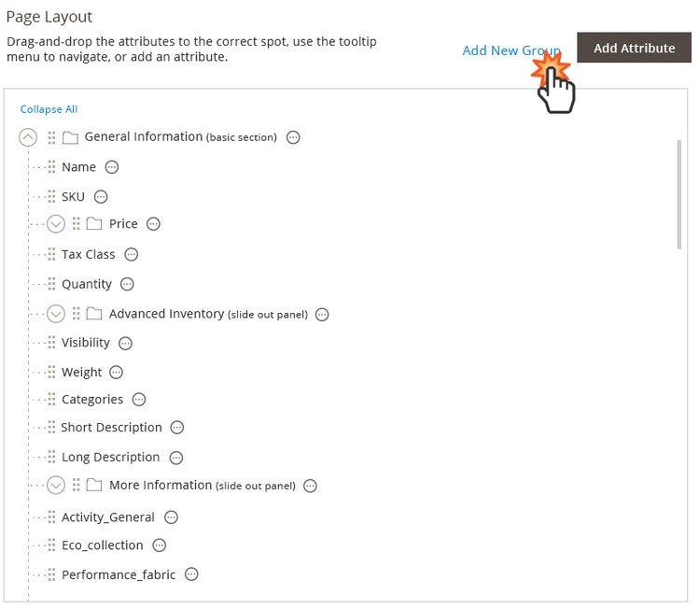Image resolution: width=700 pixels, height=608 pixels.
Task: Open options for Performance_fabric attribute
Action: tap(191, 575)
